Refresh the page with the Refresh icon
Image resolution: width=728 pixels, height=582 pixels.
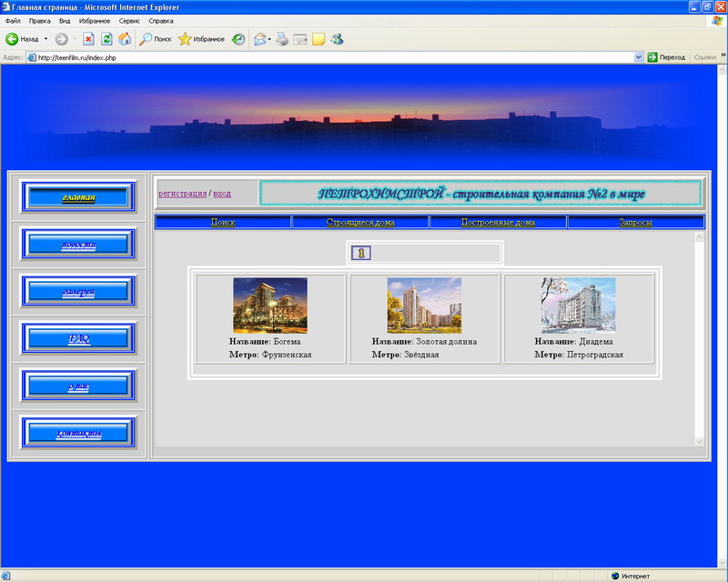[x=106, y=39]
